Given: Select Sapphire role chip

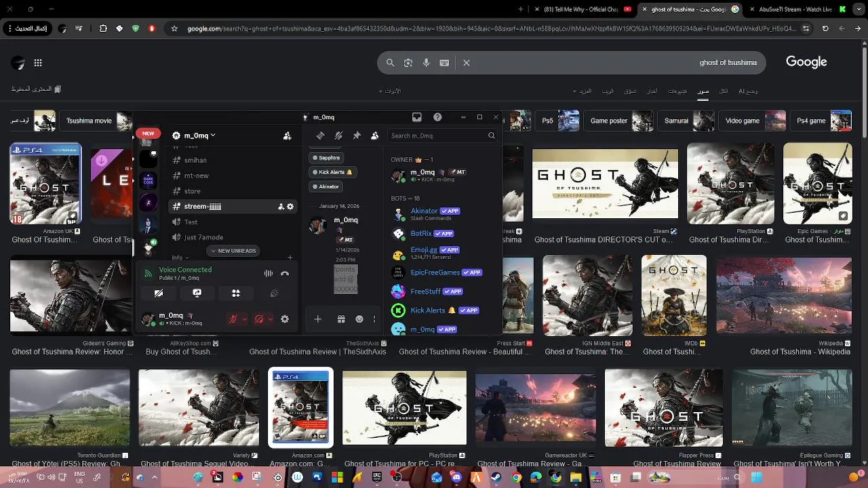Looking at the screenshot, I should pyautogui.click(x=326, y=158).
